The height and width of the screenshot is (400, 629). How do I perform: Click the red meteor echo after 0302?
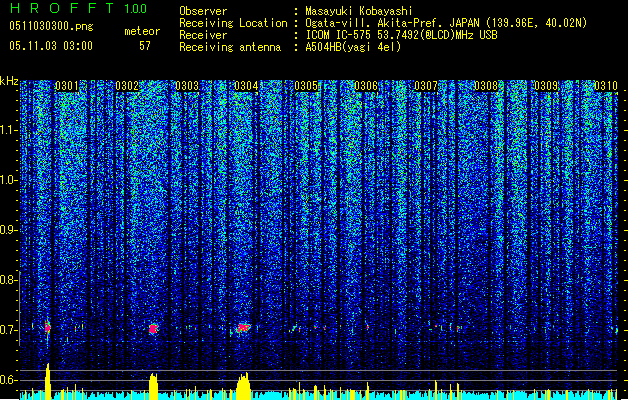[153, 329]
